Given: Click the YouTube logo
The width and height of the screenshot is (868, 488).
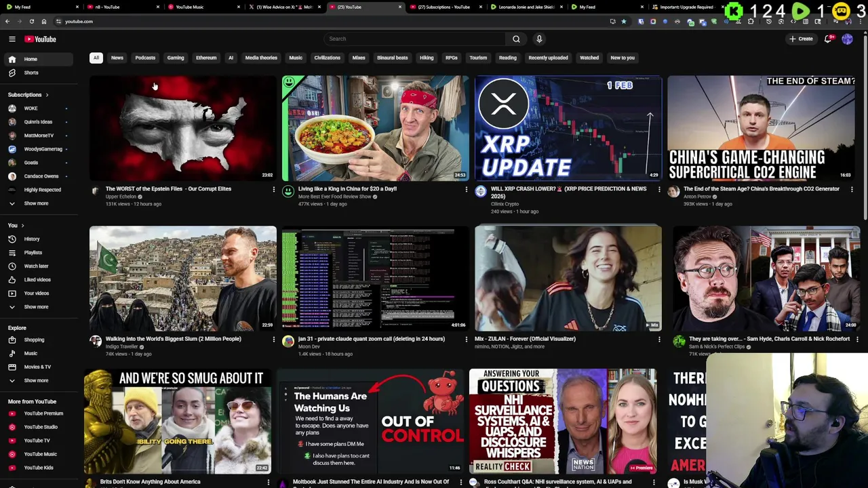Looking at the screenshot, I should click(41, 39).
